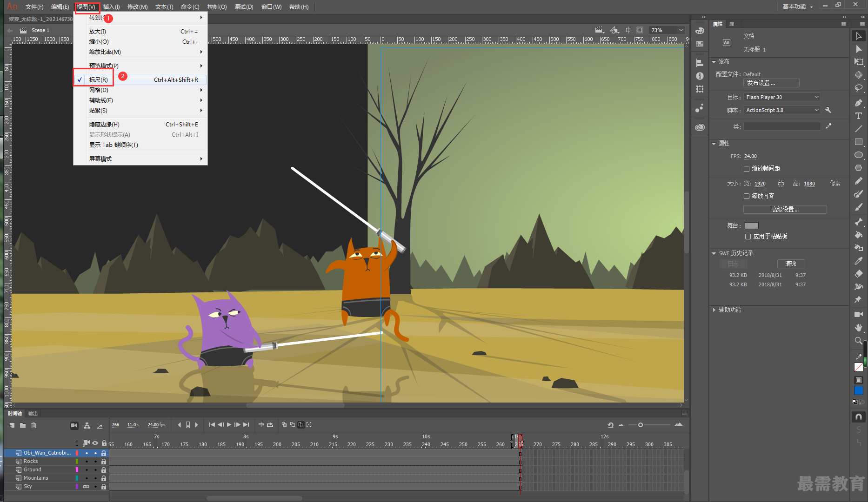Toggle lock on Rocks layer
The height and width of the screenshot is (502, 868).
click(x=104, y=461)
